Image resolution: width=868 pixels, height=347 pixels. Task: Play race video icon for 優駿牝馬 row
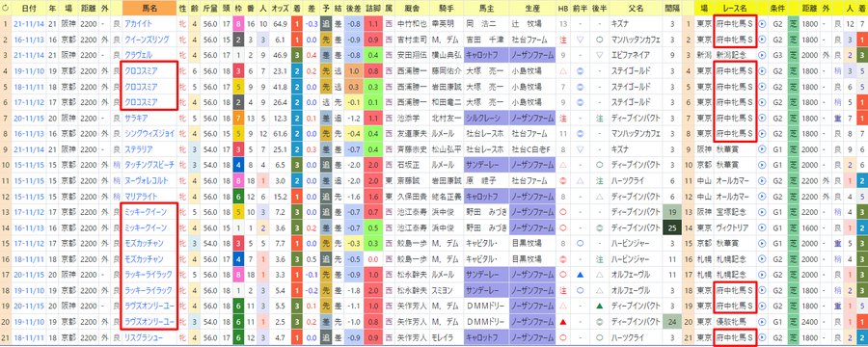tap(762, 322)
